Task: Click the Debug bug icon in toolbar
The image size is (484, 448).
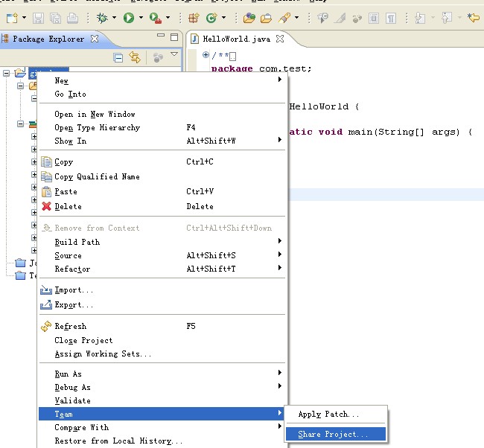Action: tap(102, 18)
